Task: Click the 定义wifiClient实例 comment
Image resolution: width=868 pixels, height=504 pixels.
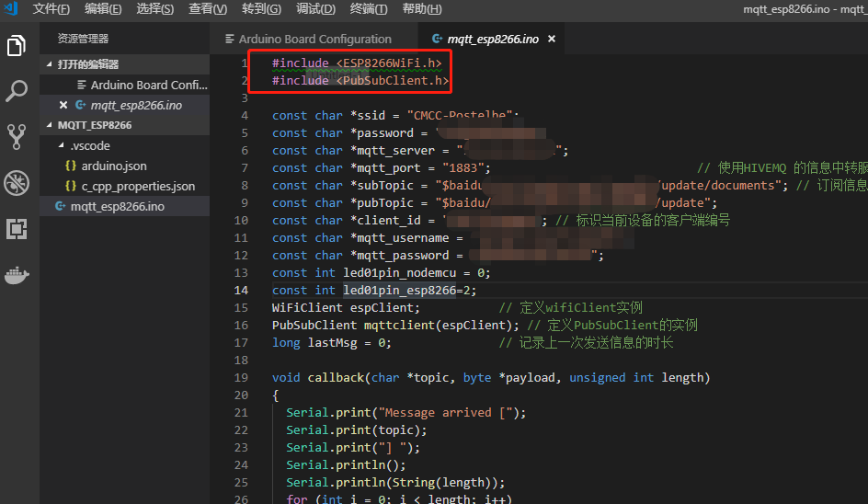Action: point(571,307)
